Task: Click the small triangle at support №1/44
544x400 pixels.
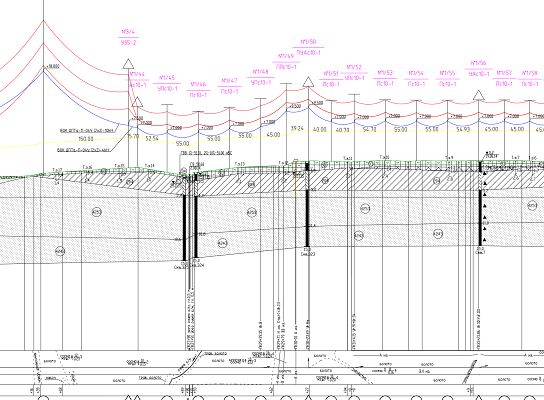Action: (137, 102)
